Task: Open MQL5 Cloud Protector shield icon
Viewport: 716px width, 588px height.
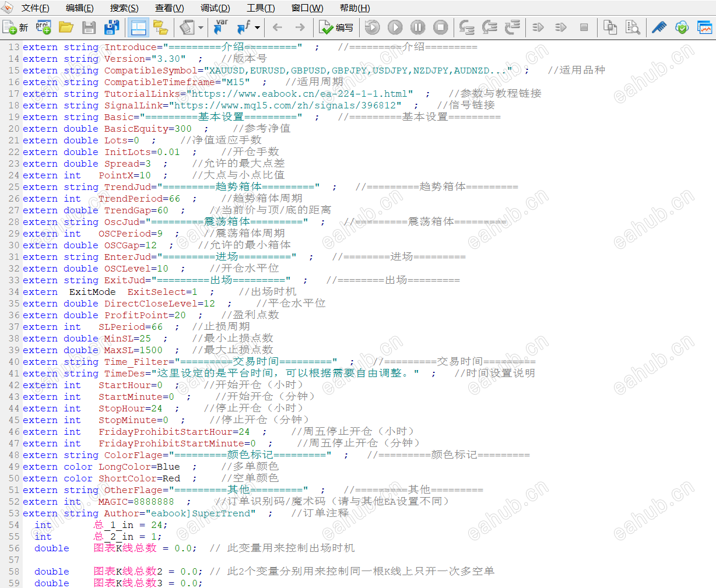Action: (x=682, y=27)
